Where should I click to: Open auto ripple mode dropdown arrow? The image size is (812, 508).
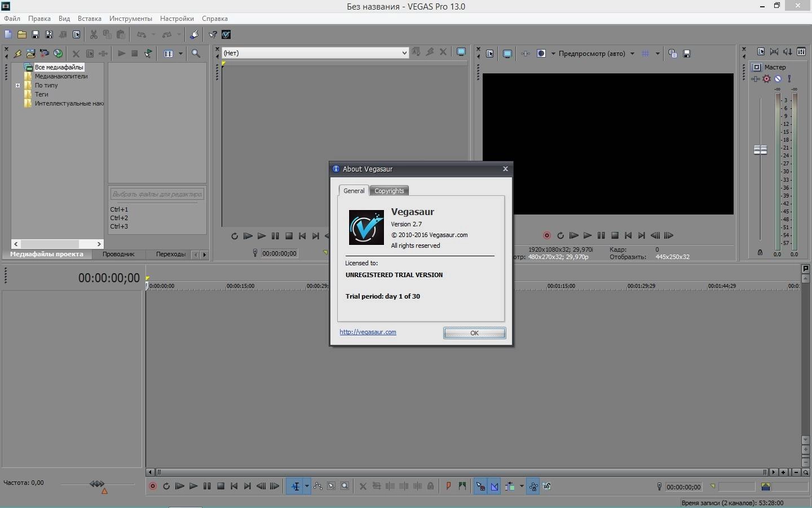point(522,486)
